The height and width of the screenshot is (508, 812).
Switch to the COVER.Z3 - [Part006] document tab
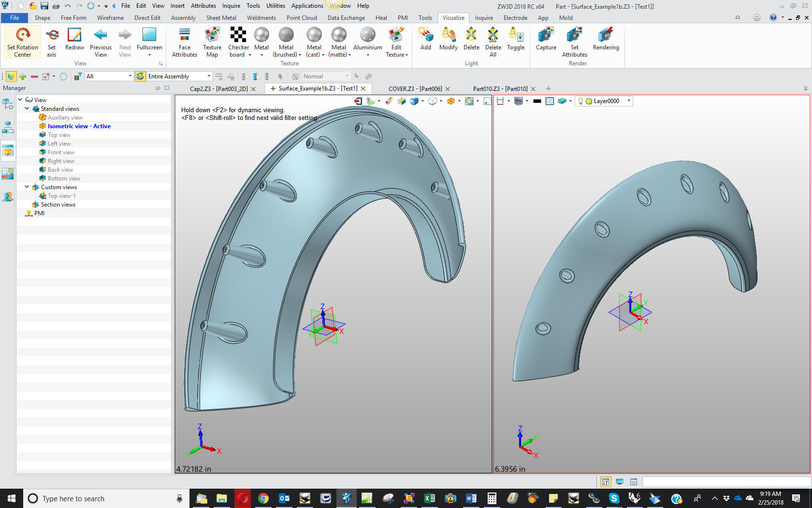[415, 89]
